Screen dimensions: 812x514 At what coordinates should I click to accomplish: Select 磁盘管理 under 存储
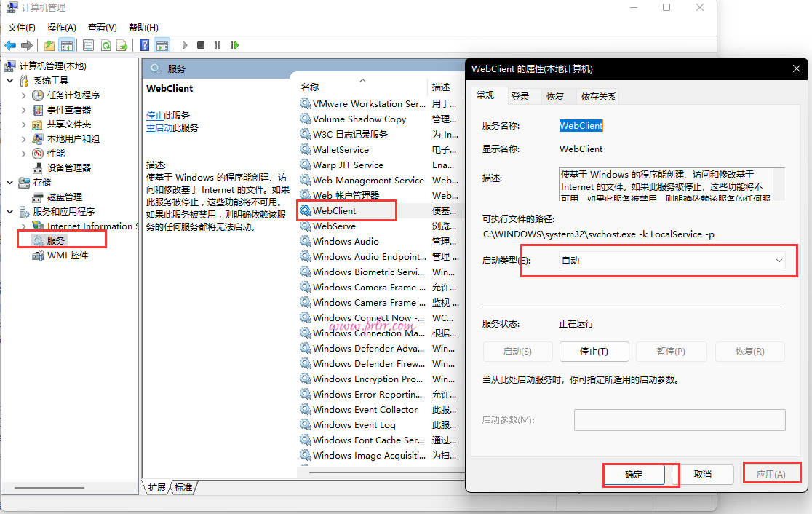coord(65,197)
